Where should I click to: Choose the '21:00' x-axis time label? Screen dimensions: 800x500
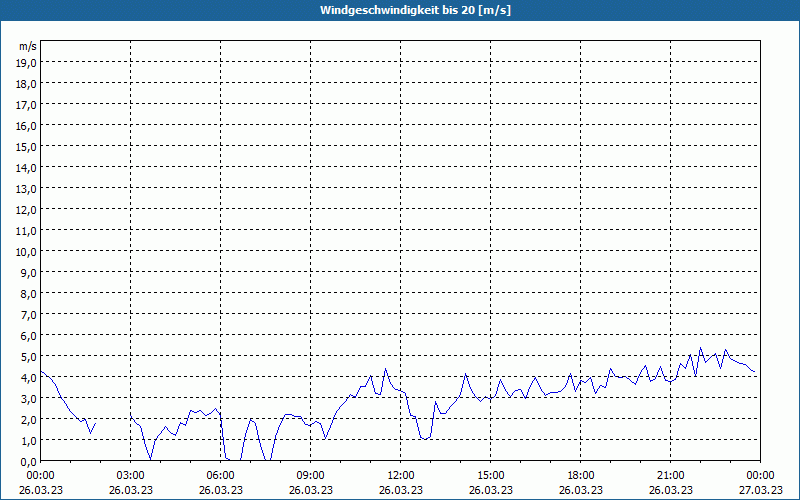pyautogui.click(x=670, y=476)
